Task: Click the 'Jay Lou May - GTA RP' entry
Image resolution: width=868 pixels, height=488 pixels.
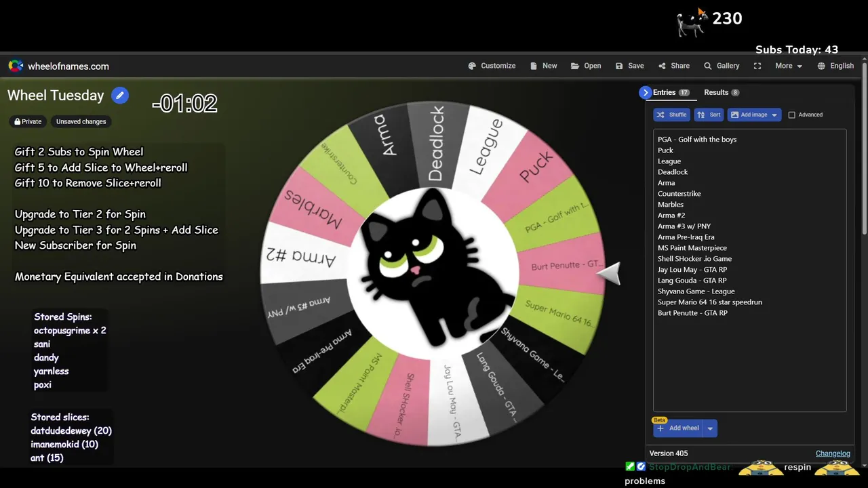Action: [x=692, y=270]
